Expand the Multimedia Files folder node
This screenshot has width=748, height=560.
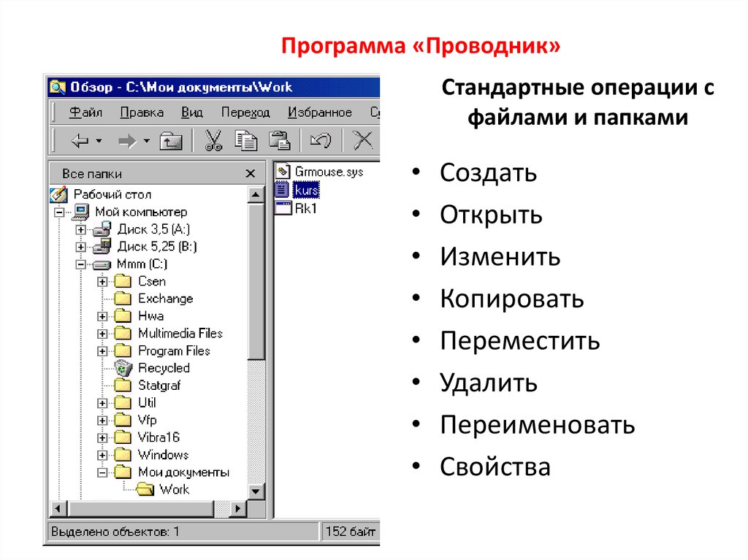[x=102, y=334]
